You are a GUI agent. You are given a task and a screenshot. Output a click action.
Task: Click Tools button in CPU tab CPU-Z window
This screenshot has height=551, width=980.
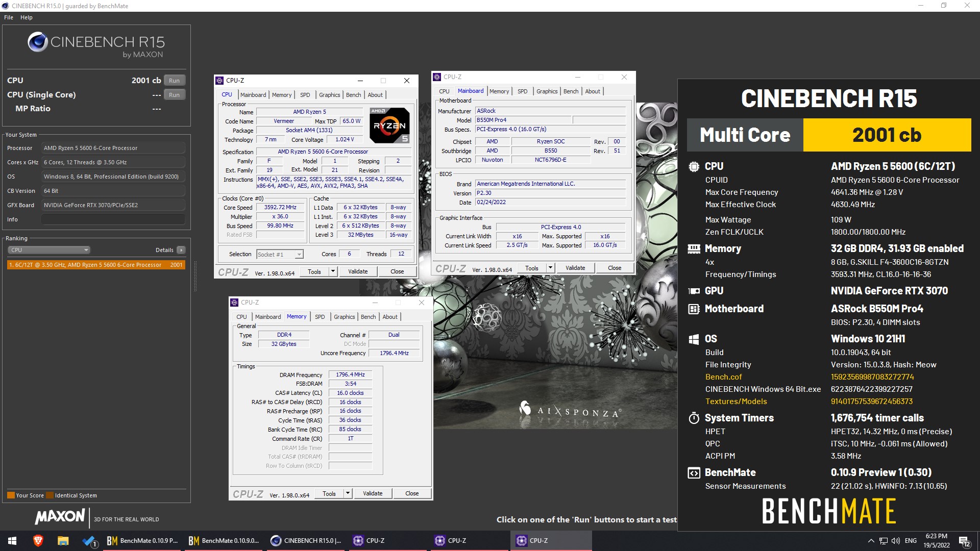pyautogui.click(x=314, y=271)
